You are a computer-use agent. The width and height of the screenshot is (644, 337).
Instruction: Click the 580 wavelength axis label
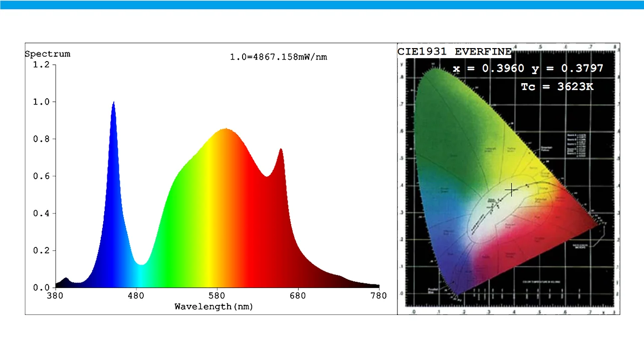(x=217, y=296)
